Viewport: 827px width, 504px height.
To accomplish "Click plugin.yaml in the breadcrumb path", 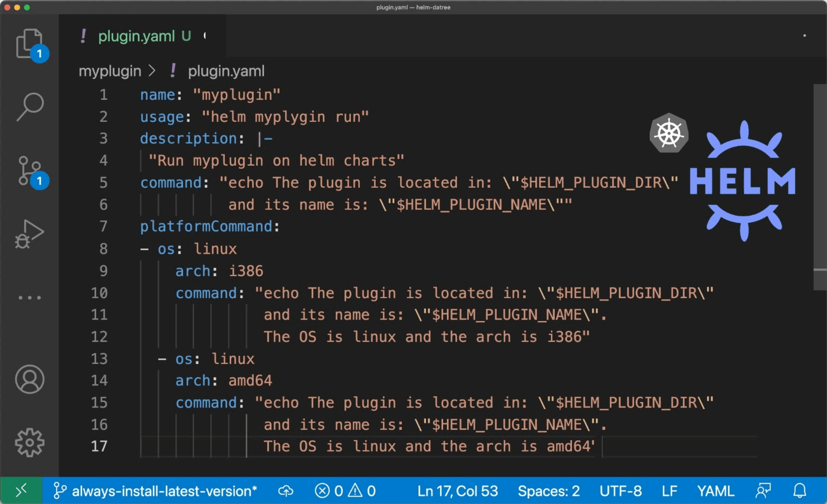I will point(226,71).
